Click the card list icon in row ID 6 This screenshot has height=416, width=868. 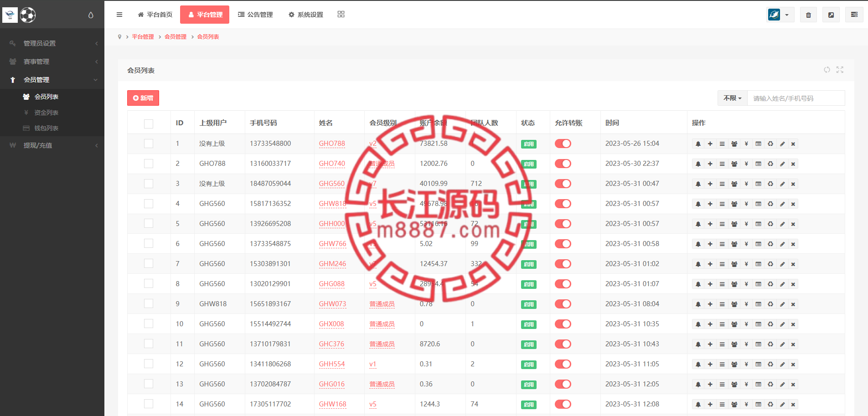[x=758, y=244]
